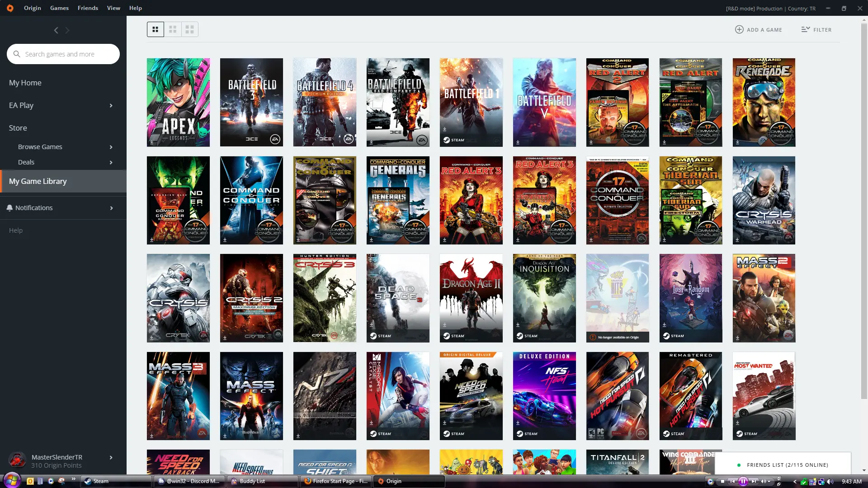Screen dimensions: 868x488
Task: Select the Crysis Warhead game tile
Action: coord(764,201)
